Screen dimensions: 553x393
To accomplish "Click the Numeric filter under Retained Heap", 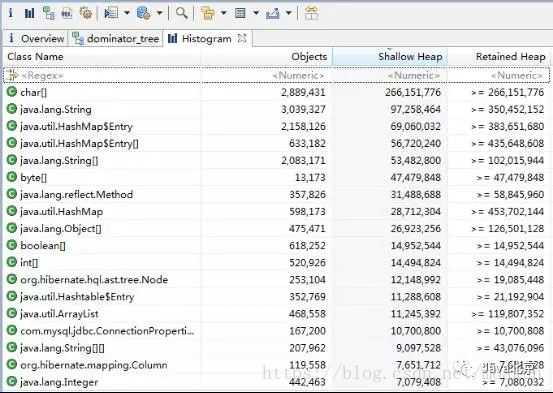I will pos(517,75).
